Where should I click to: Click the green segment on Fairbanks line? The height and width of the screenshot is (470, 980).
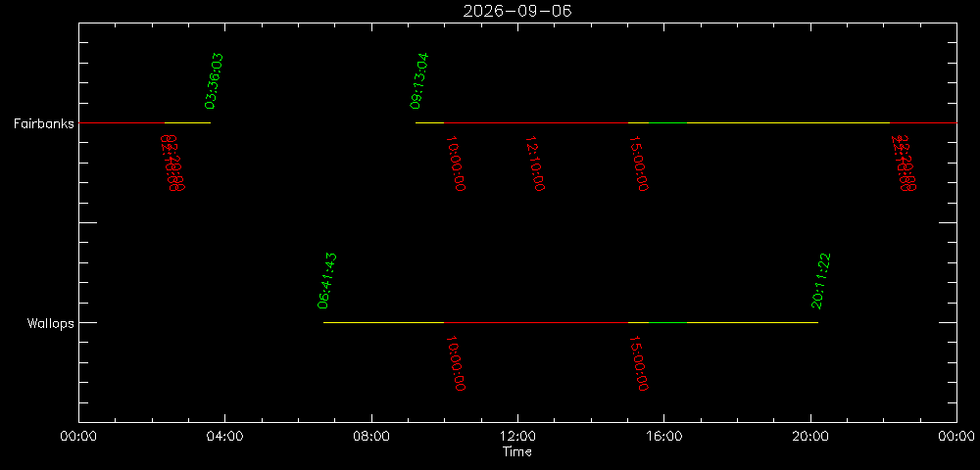(x=667, y=123)
